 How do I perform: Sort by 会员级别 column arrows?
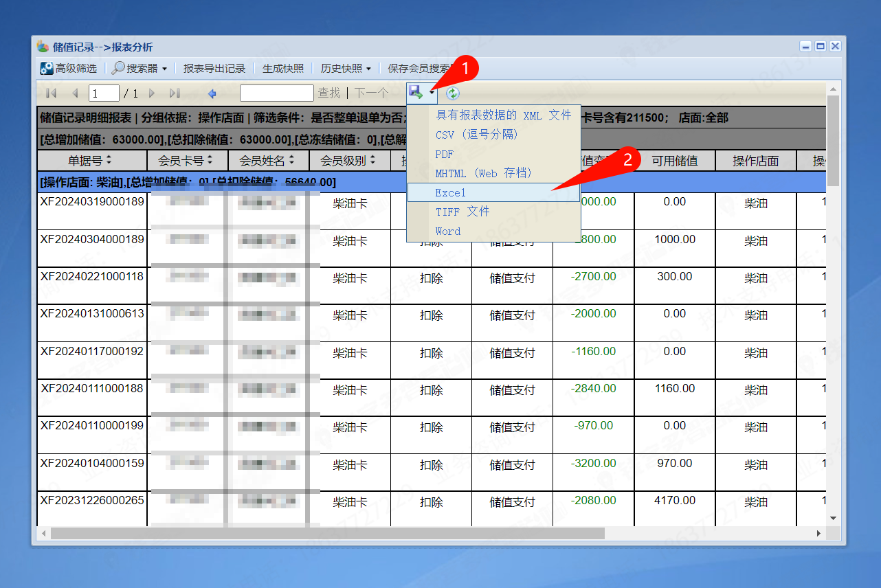(372, 161)
